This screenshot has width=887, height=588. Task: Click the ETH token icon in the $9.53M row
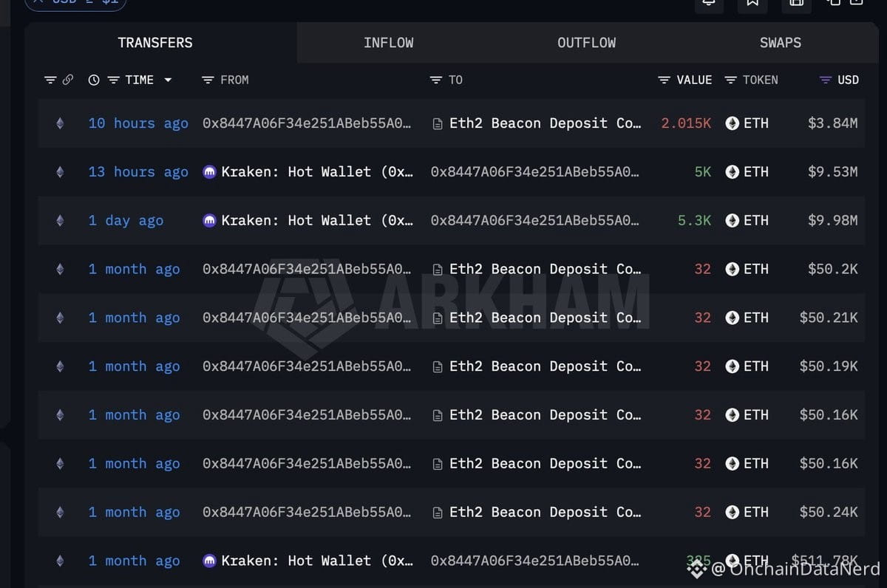coord(733,172)
